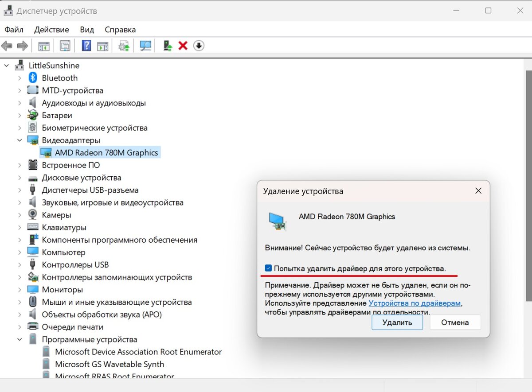Open the Устройства по драйверам link

(x=415, y=303)
